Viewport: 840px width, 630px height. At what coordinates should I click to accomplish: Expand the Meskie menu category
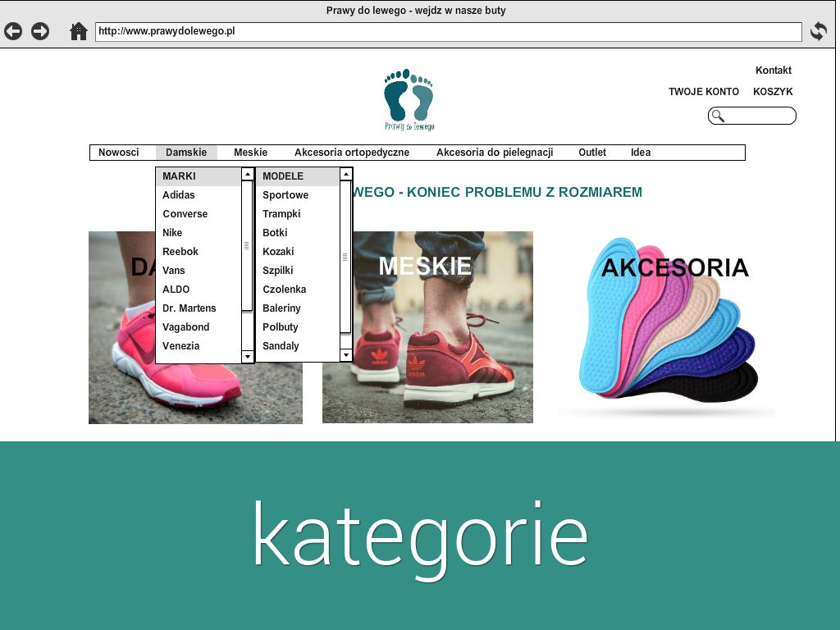250,153
